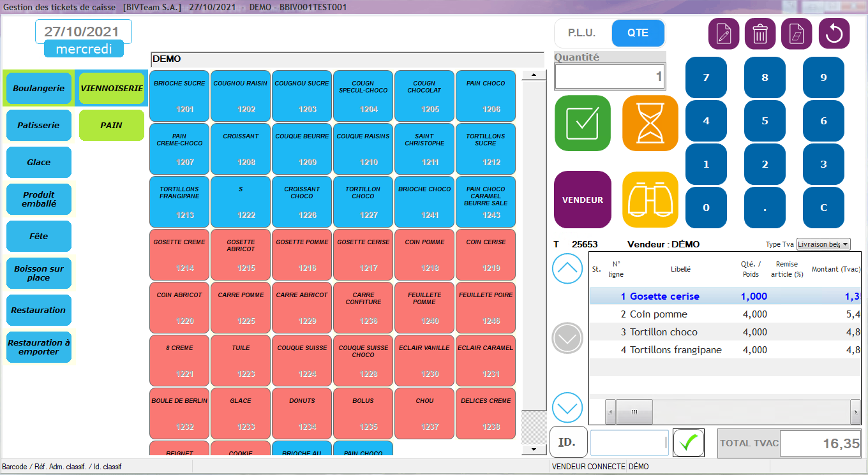Select the Coin pomme ticket line
Screen dimensions: 868x475
coord(658,314)
